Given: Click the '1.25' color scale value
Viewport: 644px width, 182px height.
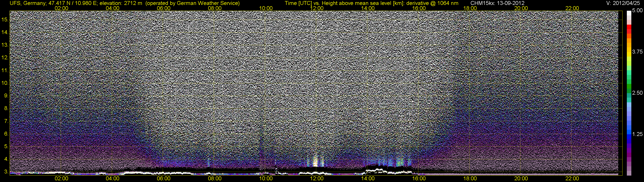Looking at the screenshot, I should click(x=637, y=134).
